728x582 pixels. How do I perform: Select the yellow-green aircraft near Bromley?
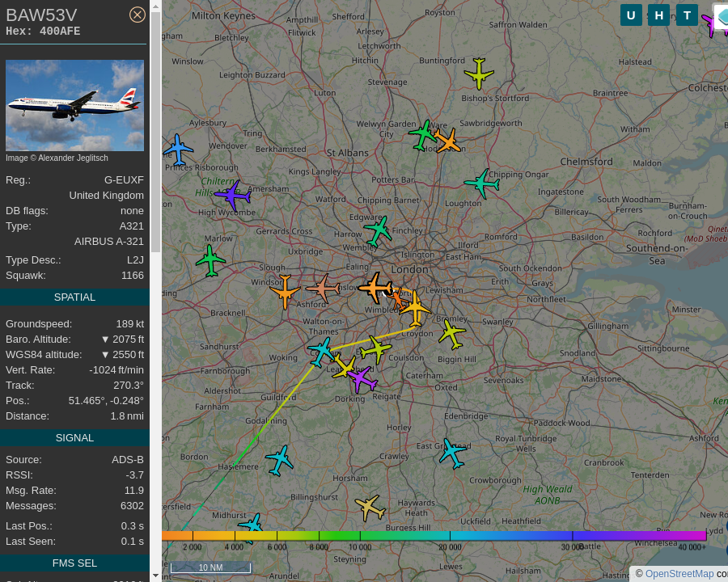point(451,333)
